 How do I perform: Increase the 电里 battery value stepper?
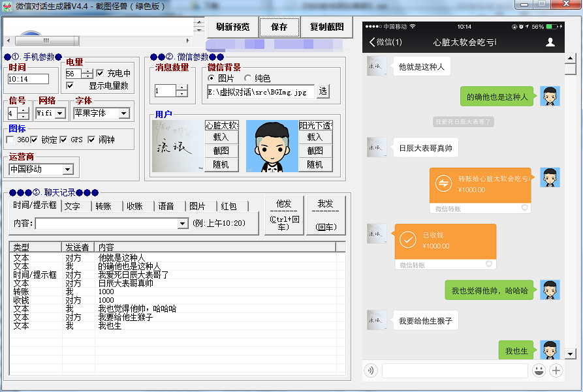pos(87,71)
